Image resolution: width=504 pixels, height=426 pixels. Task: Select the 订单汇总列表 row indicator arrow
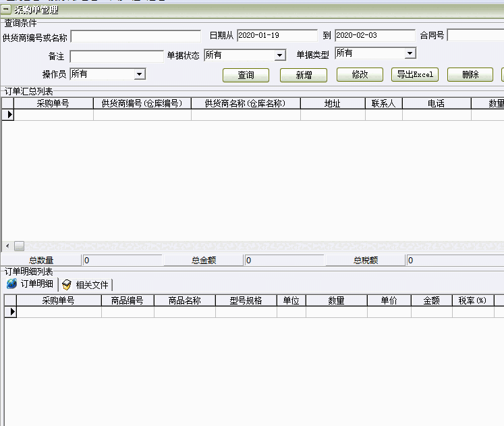click(8, 115)
